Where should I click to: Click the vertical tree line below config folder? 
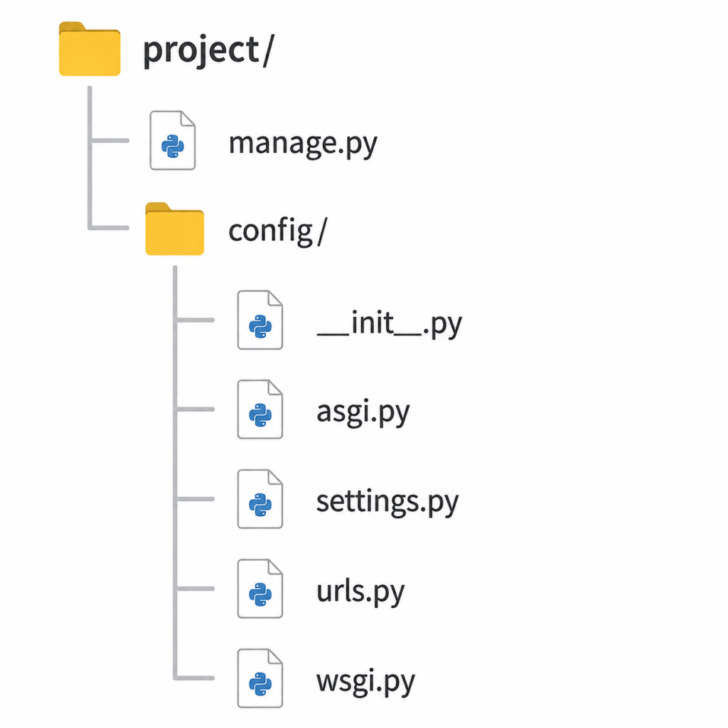[175, 473]
